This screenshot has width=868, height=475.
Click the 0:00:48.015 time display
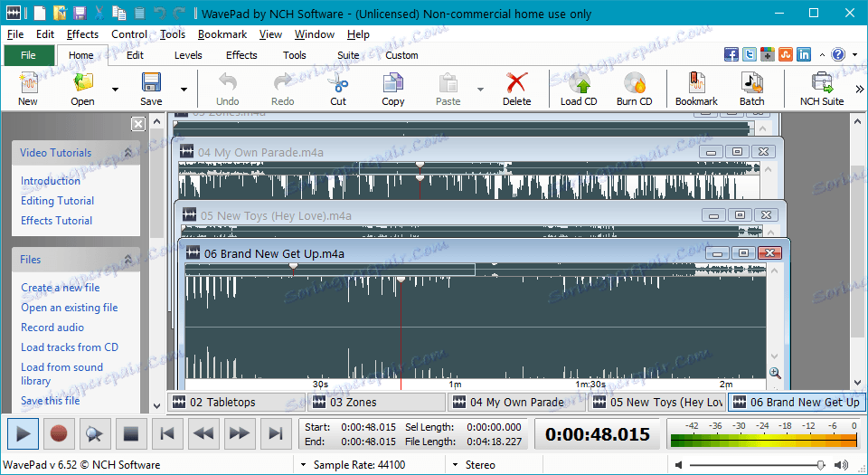point(598,434)
